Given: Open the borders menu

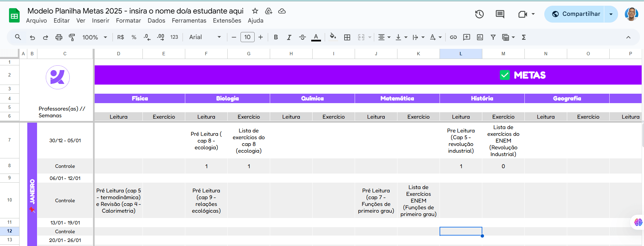Looking at the screenshot, I should click(347, 37).
